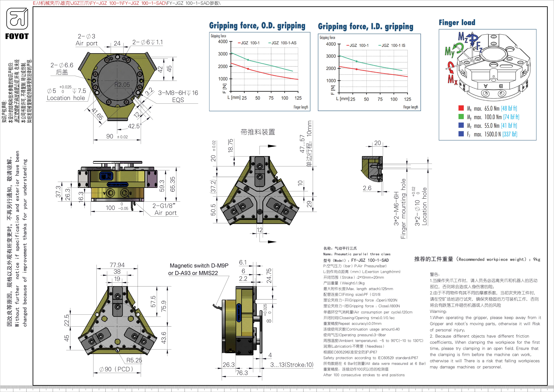Click the red data point on the O.D. gripping chart
554x392 pixels.
[248, 69]
